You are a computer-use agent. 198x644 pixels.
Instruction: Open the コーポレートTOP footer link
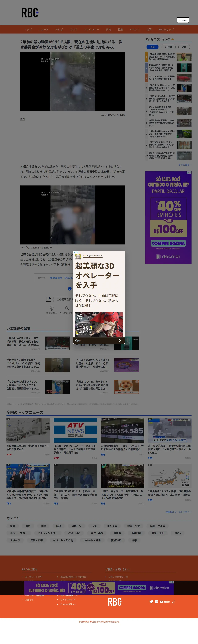tap(33, 577)
